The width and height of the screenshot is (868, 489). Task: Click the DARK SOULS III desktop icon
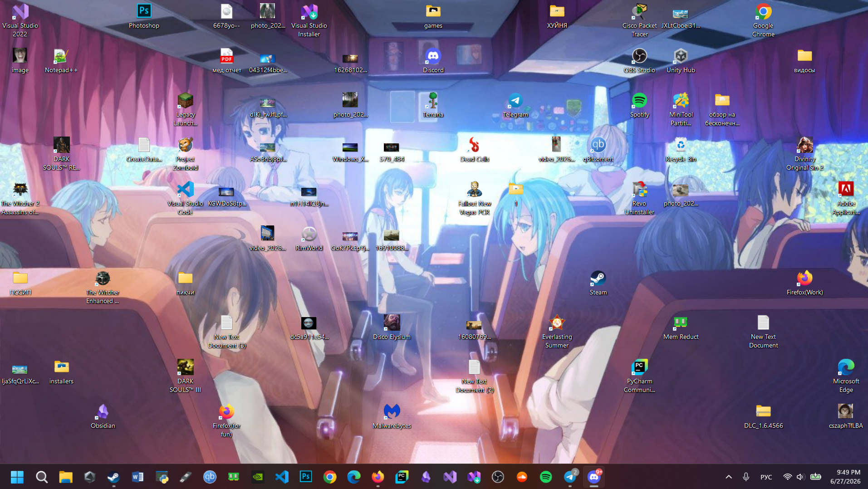[x=185, y=376]
